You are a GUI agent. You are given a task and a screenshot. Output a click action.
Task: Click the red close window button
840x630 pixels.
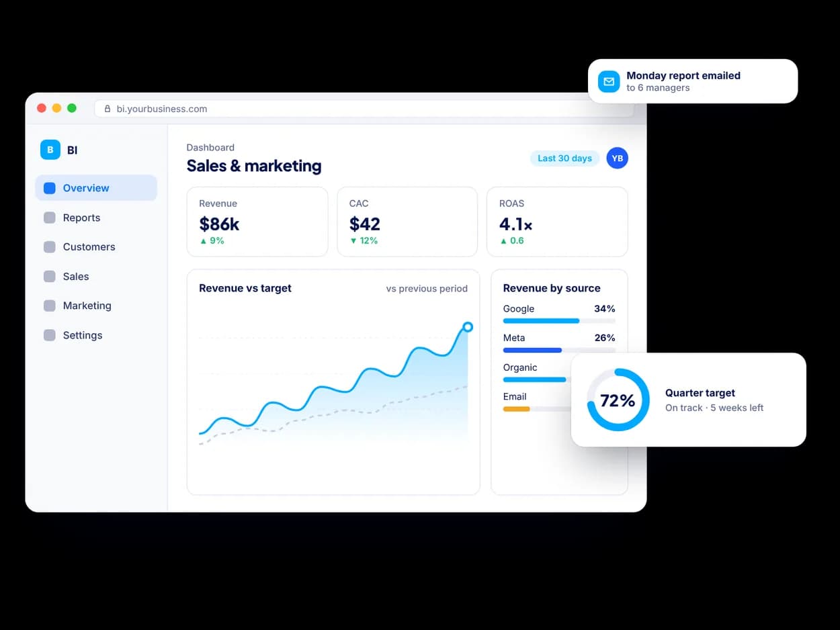point(42,108)
